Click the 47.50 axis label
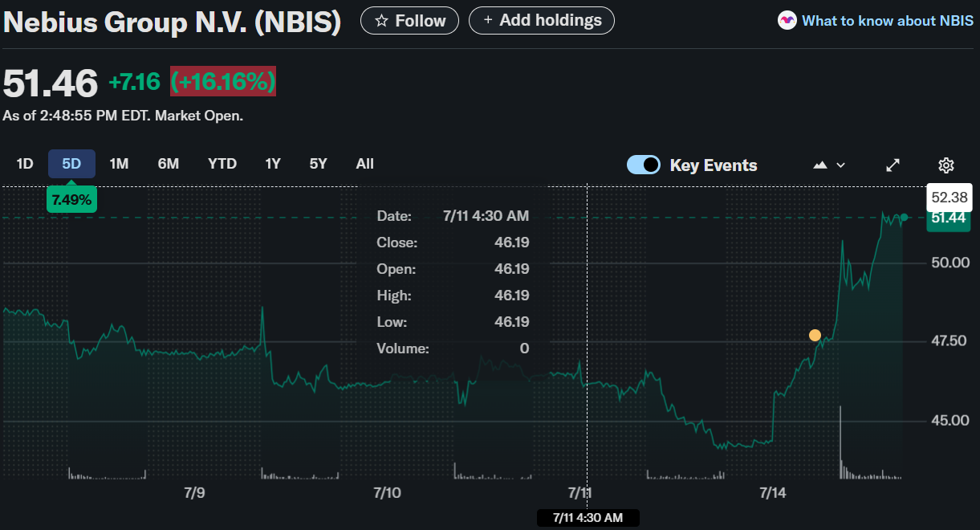The image size is (980, 530). [950, 341]
